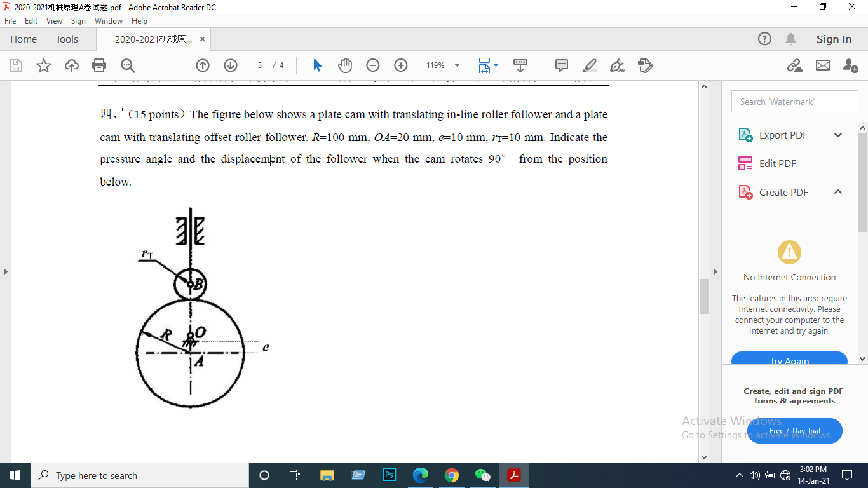Select the text selection arrow tool

click(x=316, y=65)
